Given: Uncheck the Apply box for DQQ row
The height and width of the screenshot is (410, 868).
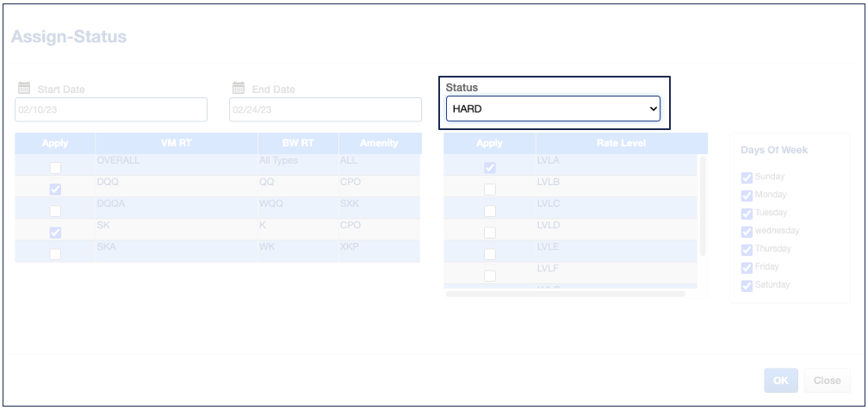Looking at the screenshot, I should click(55, 189).
